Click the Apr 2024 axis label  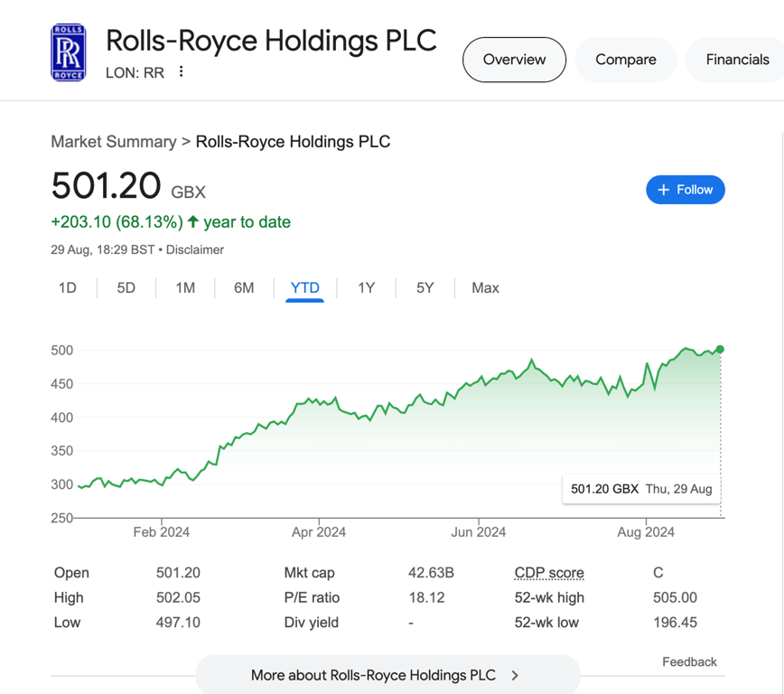coord(319,532)
